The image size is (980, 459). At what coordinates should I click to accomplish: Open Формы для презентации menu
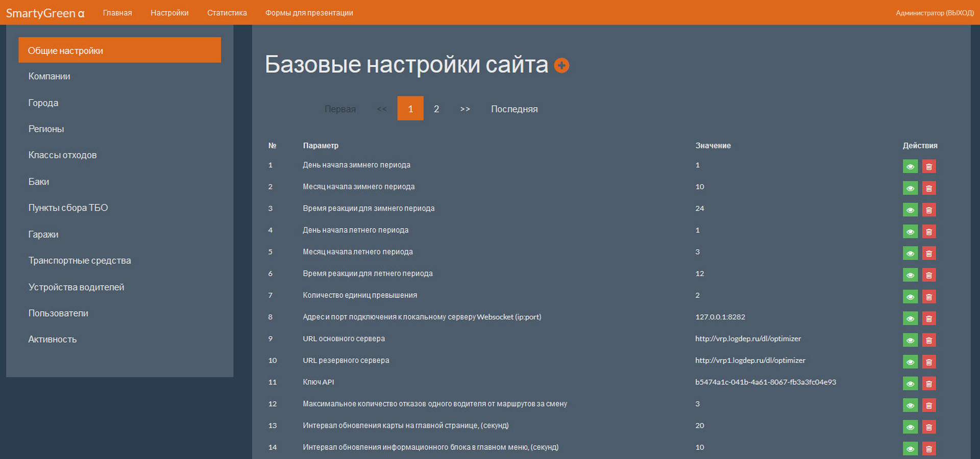[309, 13]
